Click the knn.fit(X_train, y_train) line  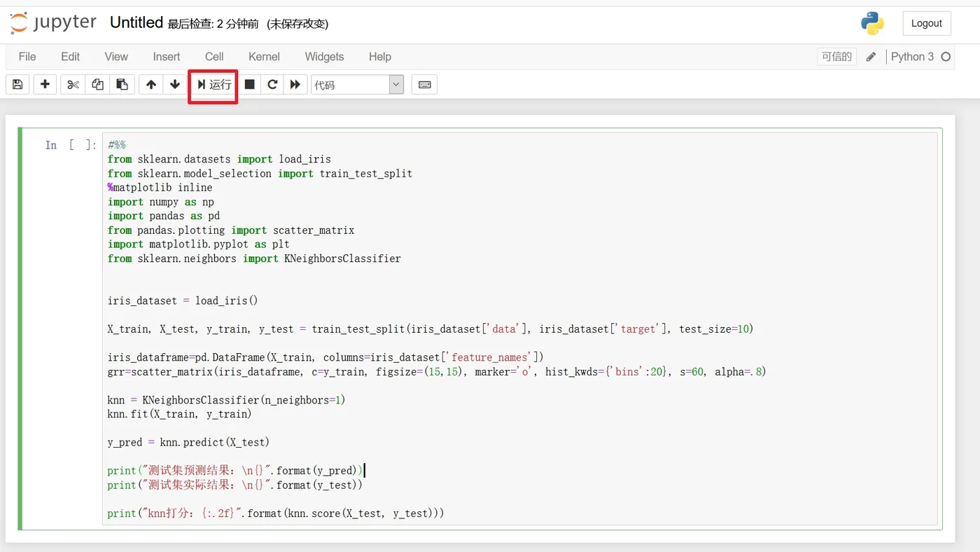tap(179, 414)
